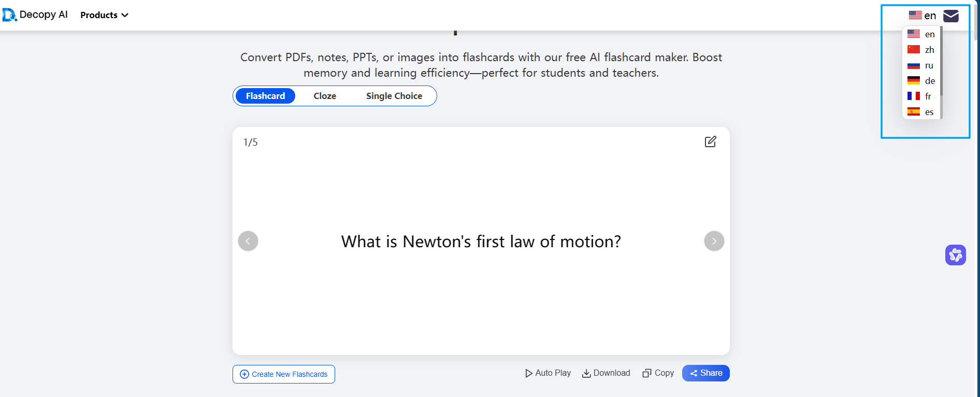Switch to Cloze mode
Screen dimensions: 980x397
click(325, 96)
